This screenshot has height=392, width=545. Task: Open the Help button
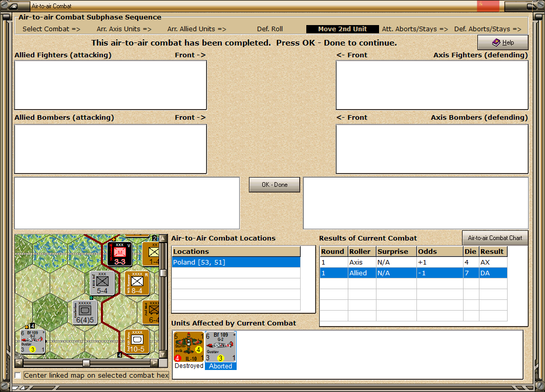click(502, 42)
